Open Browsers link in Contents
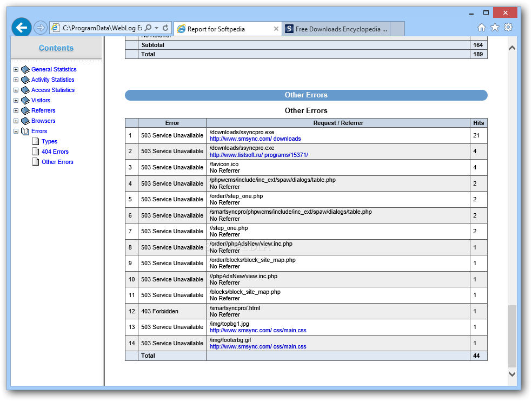The height and width of the screenshot is (401, 532). [43, 121]
